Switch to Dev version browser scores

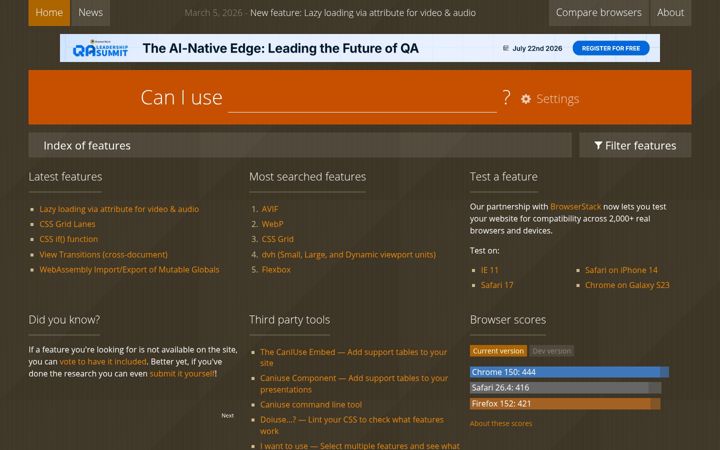551,351
